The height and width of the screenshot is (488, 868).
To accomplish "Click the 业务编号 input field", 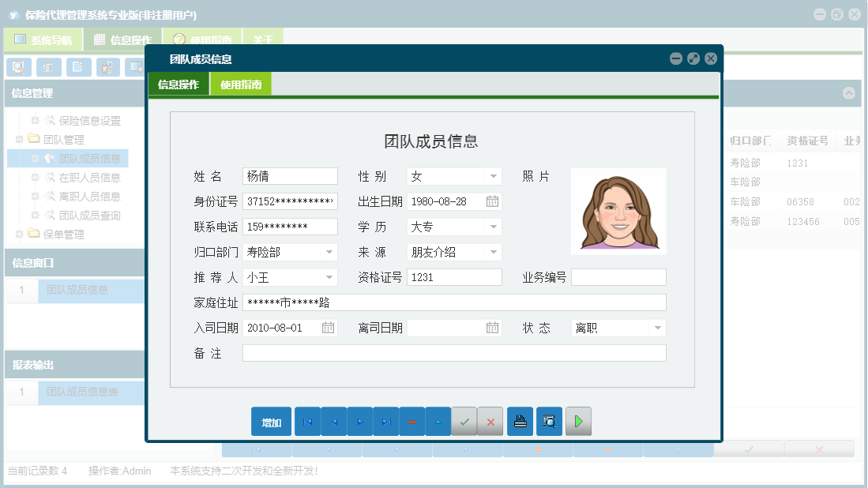I will pyautogui.click(x=618, y=277).
